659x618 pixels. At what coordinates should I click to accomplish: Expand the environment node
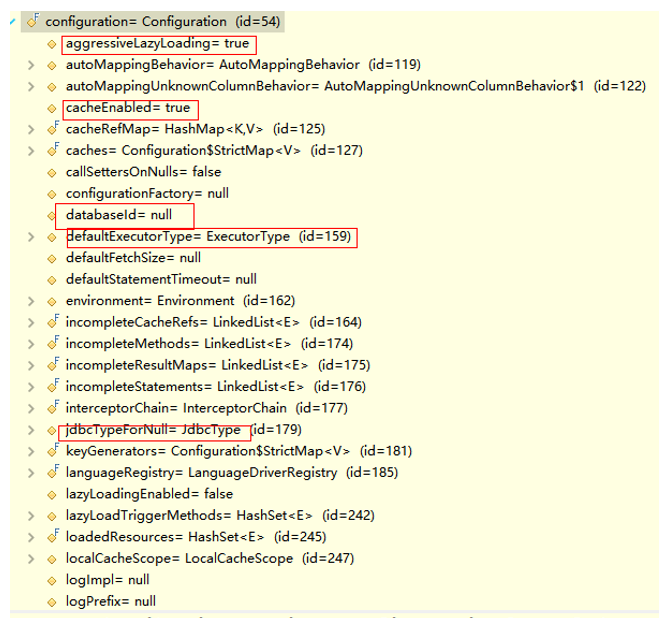tap(31, 301)
